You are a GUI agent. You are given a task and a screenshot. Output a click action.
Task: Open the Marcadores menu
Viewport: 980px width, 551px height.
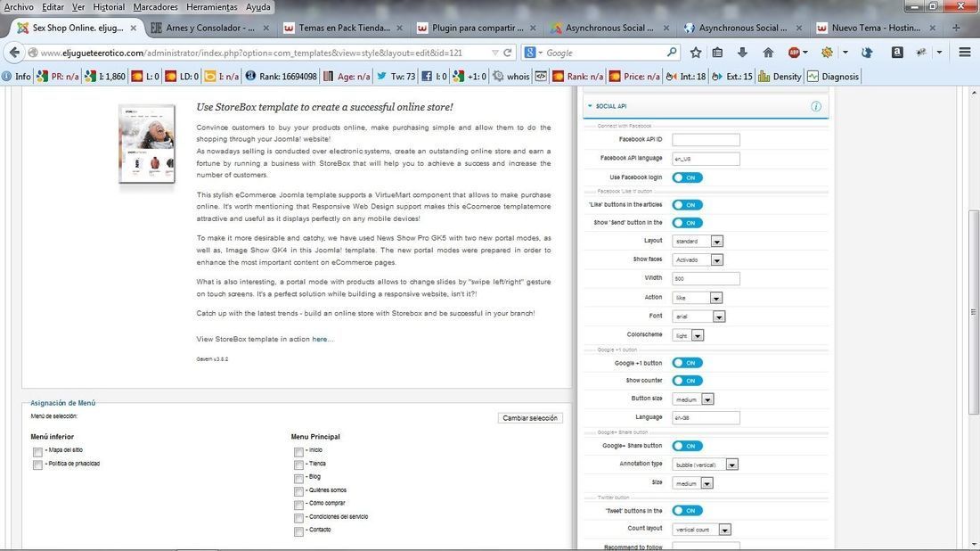click(x=156, y=7)
